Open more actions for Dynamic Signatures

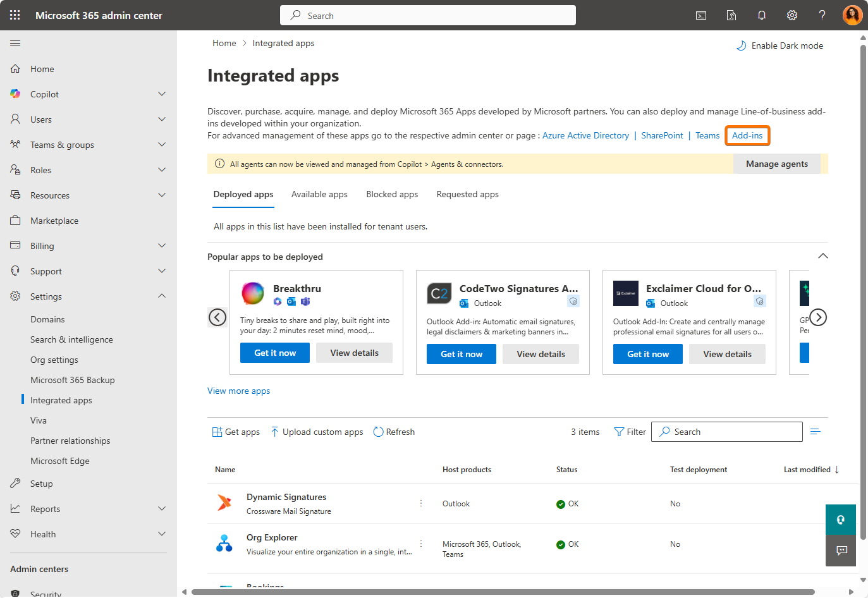421,503
